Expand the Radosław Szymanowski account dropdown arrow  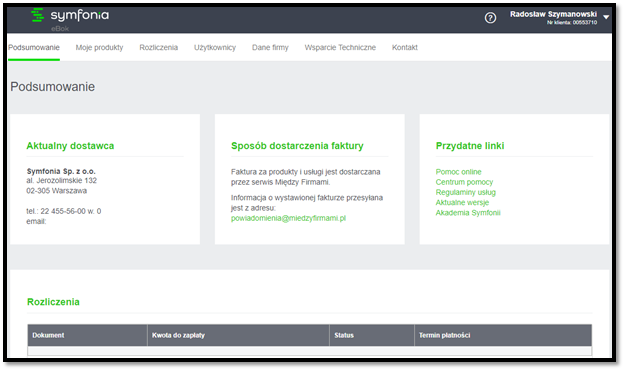pyautogui.click(x=606, y=17)
